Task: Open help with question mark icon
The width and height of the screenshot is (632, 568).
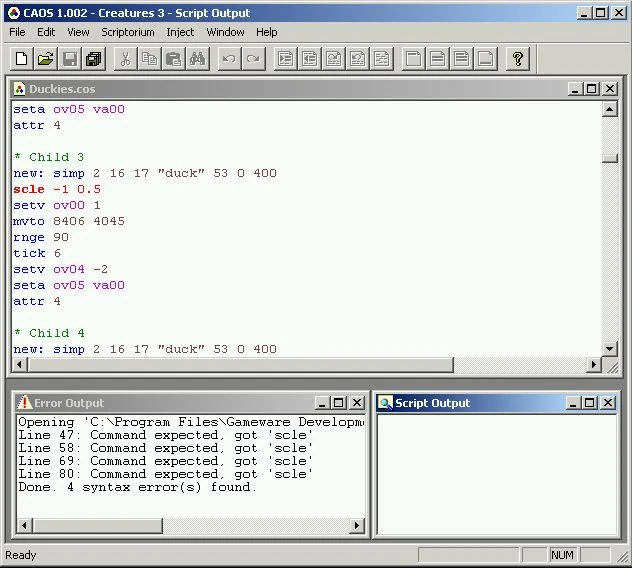Action: [x=518, y=59]
